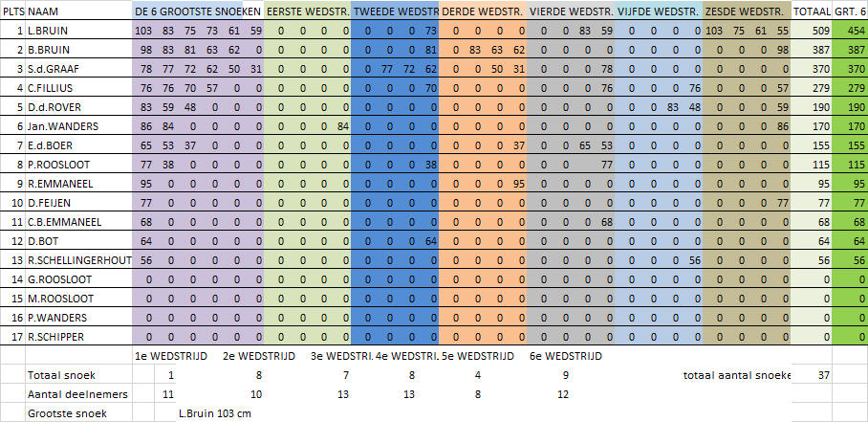Select the DE 6 GROOTSTE SNOEKEN header

click(198, 11)
